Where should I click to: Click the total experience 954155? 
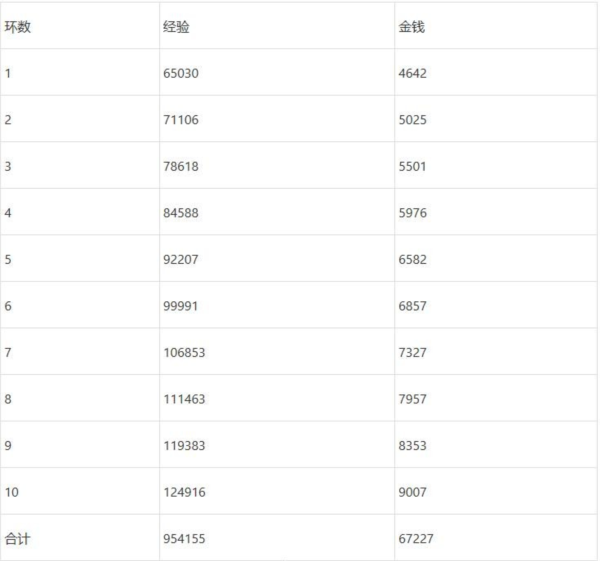click(x=184, y=538)
